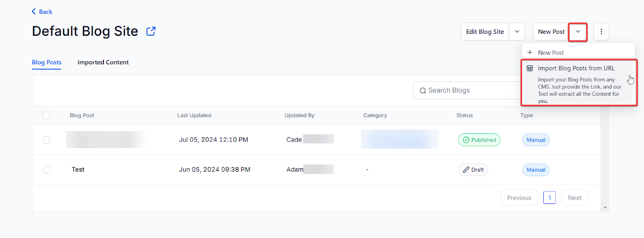Click the search magnifier icon
Viewport: 644px width, 238px height.
[423, 90]
